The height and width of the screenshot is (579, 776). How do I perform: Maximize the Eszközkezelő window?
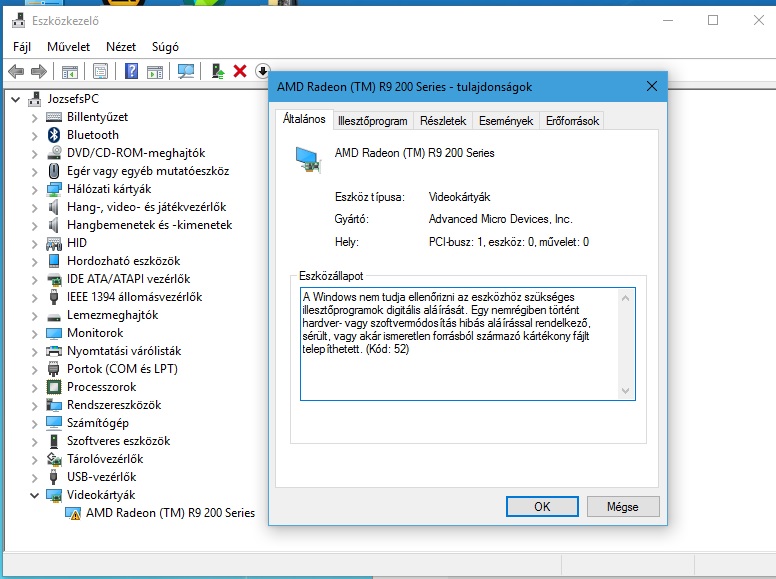(x=713, y=20)
